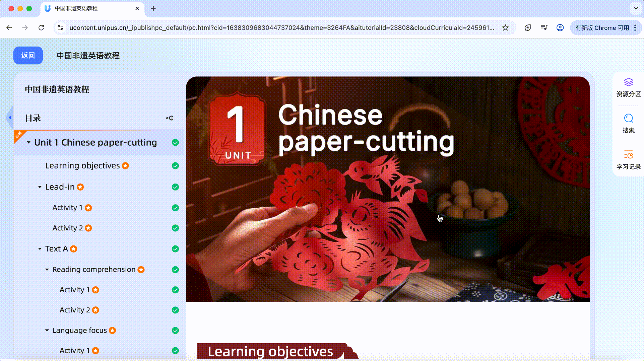Click the green checkmark beside Learning objectives
Image resolution: width=644 pixels, height=361 pixels.
click(x=175, y=166)
